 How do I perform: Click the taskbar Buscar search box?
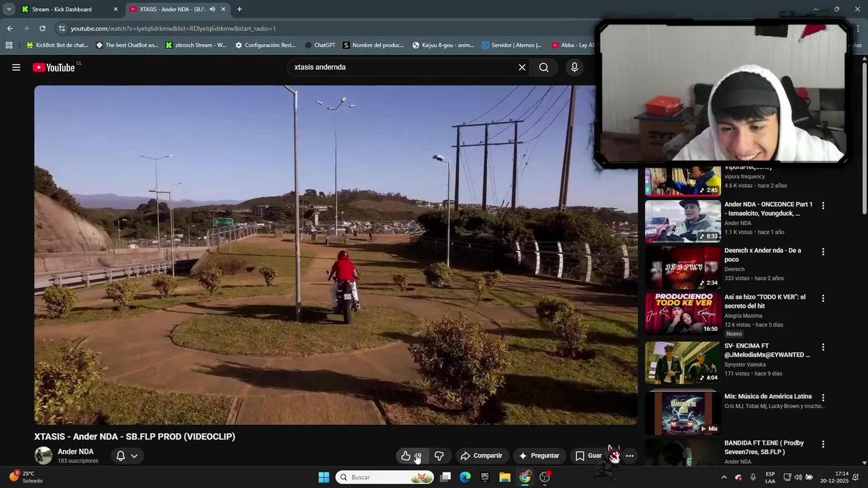tap(384, 477)
